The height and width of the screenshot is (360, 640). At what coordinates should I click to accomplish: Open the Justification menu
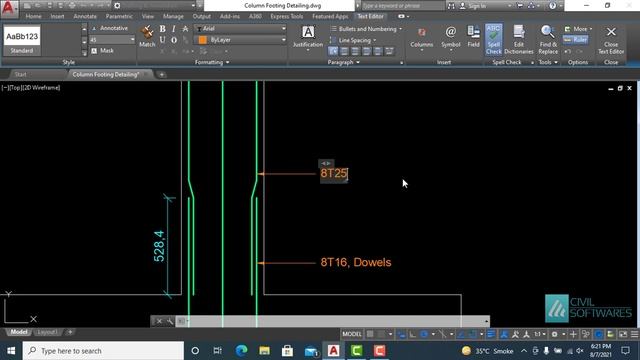pos(308,38)
